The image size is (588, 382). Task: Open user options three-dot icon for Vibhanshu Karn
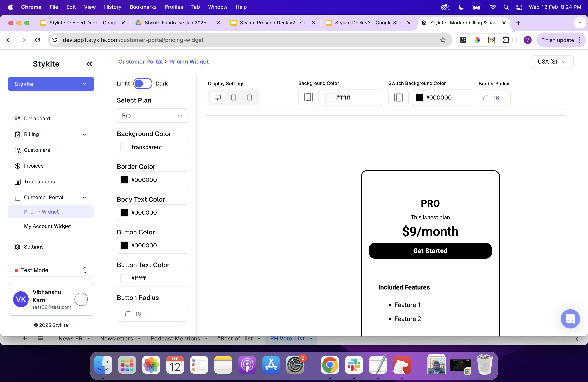81,299
